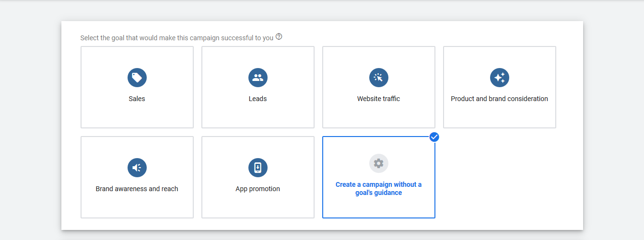
Task: Pick the "Website traffic" text label
Action: 378,99
